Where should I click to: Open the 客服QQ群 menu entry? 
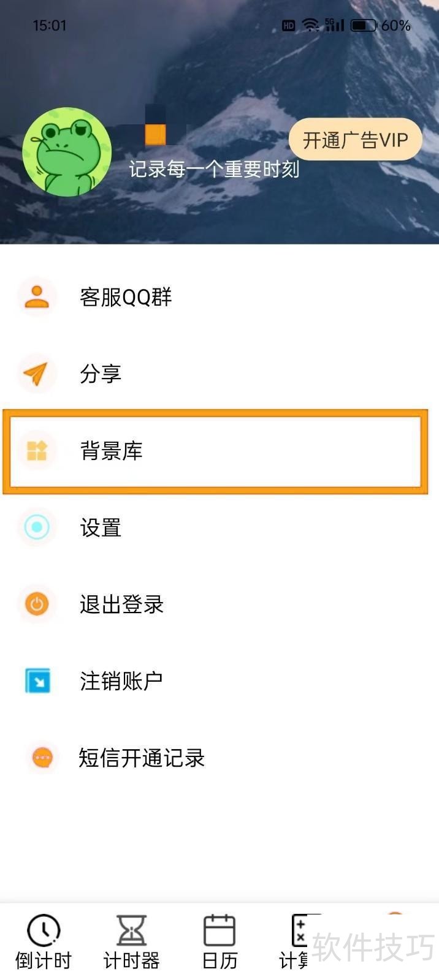(x=126, y=297)
